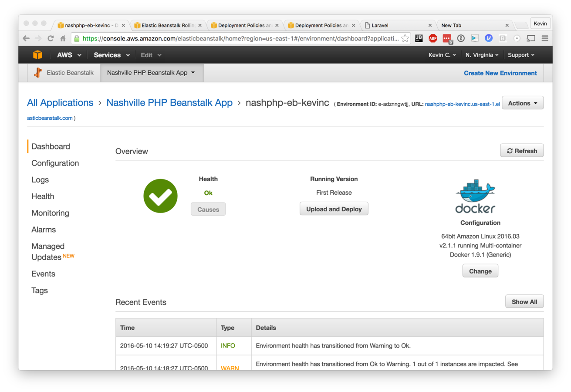Screen dimensions: 571x392
Task: Click the browser address bar
Action: [x=240, y=38]
